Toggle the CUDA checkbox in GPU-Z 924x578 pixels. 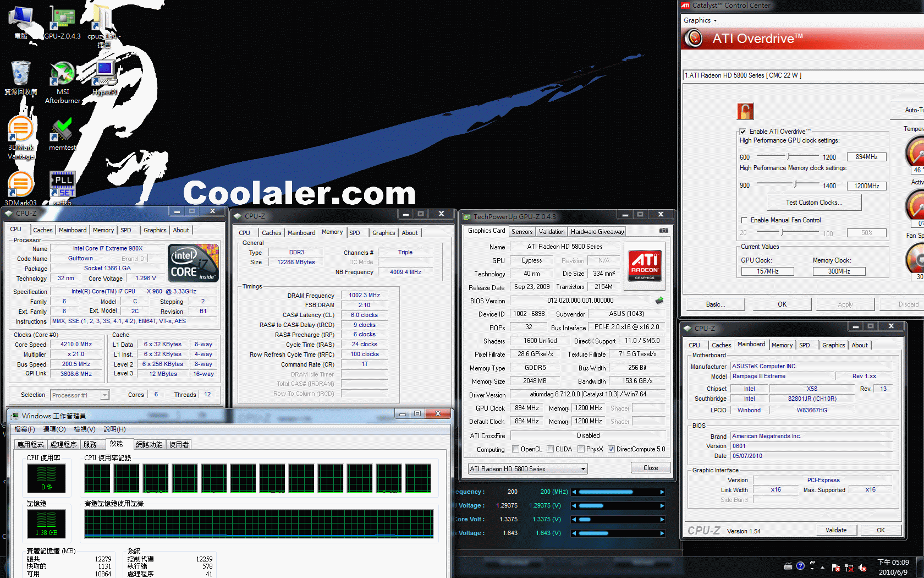click(550, 449)
